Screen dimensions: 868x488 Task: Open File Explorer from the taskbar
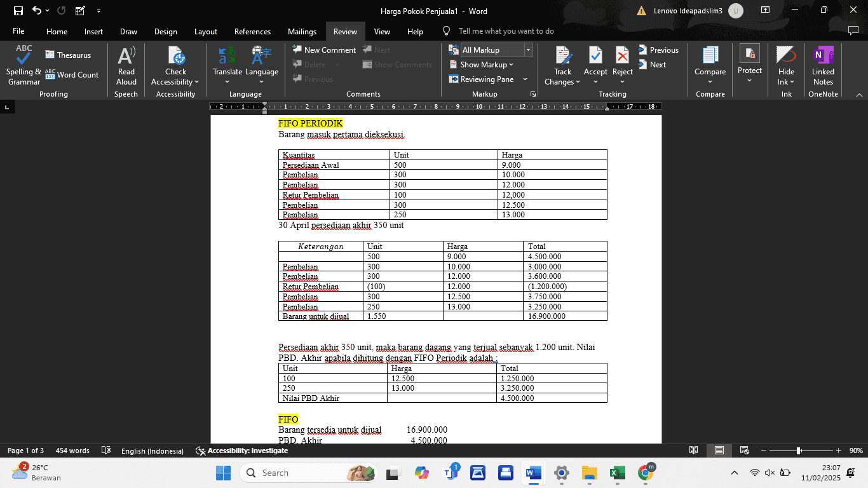(x=590, y=473)
